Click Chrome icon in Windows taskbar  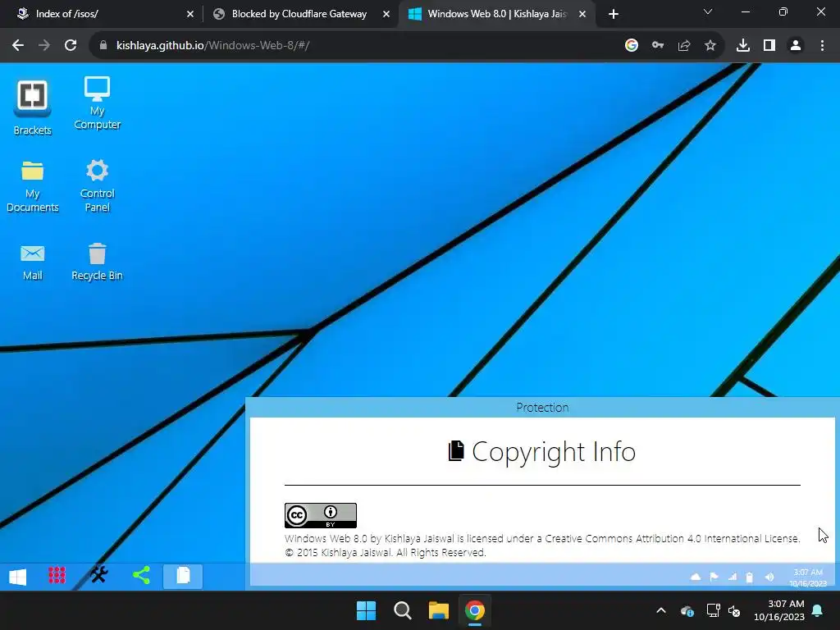pos(475,610)
